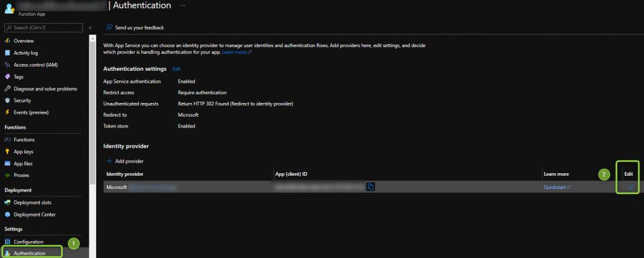Select Security in the sidebar
The width and height of the screenshot is (644, 258).
22,100
